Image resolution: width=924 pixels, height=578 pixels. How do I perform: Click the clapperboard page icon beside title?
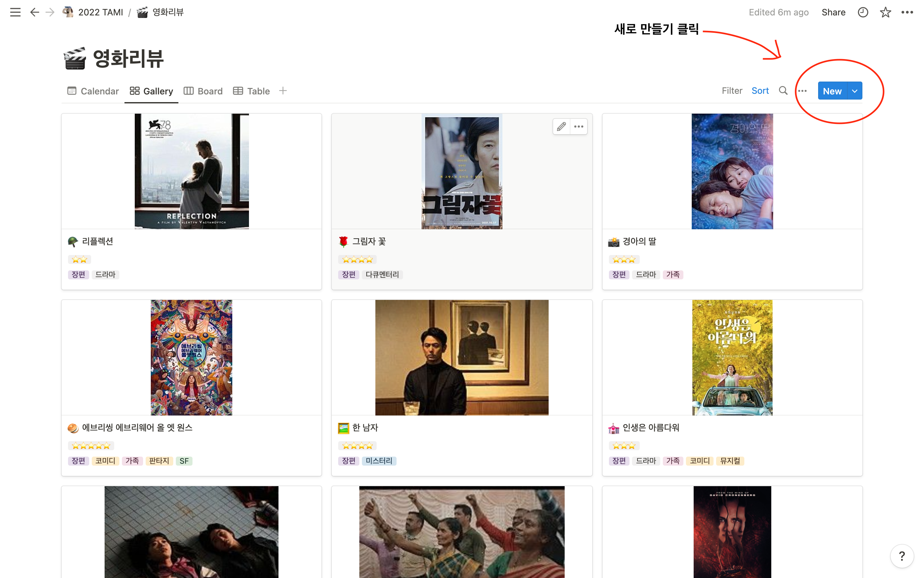point(75,58)
